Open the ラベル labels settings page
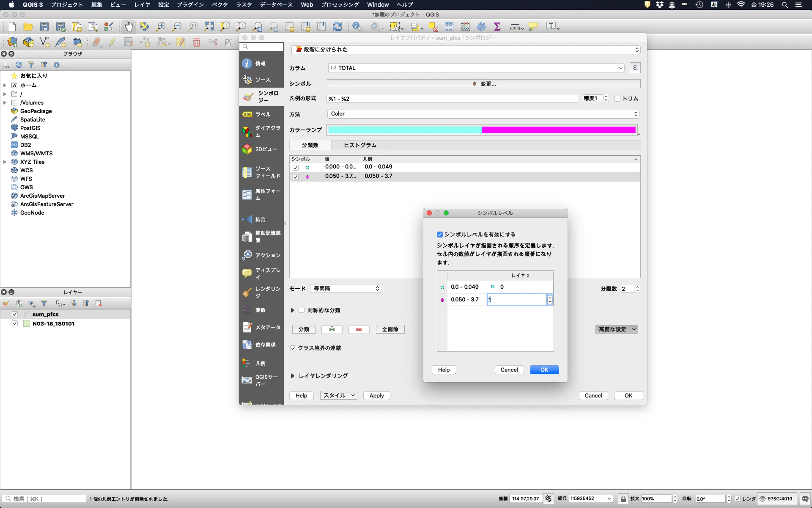The image size is (812, 508). pyautogui.click(x=261, y=114)
